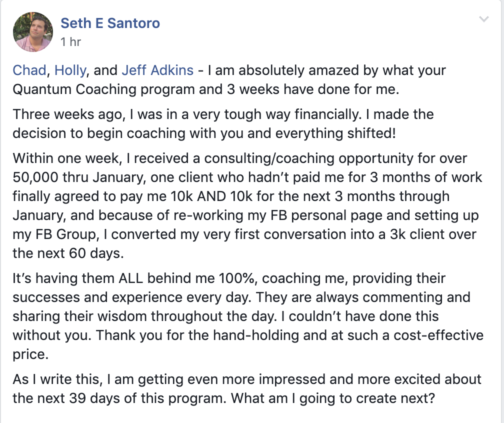504x423 pixels.
Task: Click the lone 'price.' line
Action: point(30,354)
